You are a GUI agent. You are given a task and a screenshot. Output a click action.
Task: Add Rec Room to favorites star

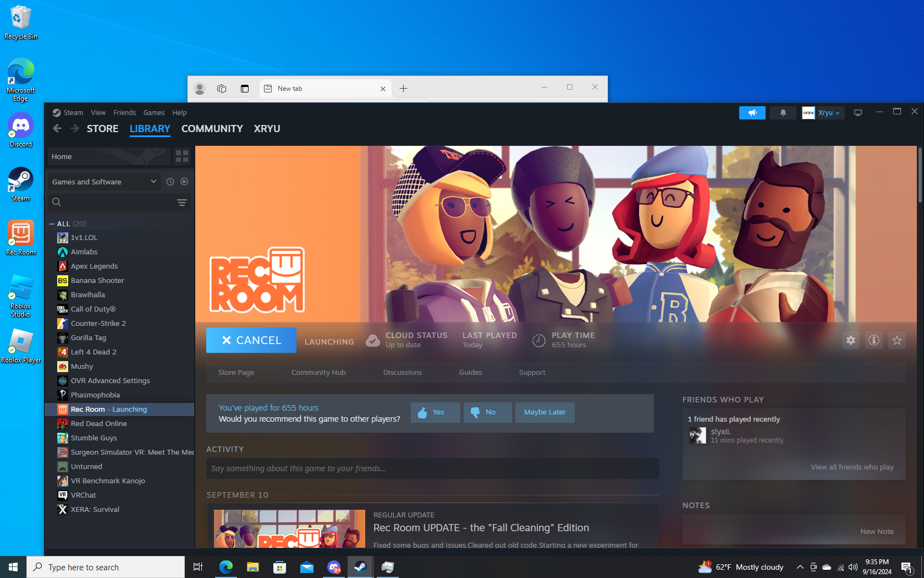[897, 340]
